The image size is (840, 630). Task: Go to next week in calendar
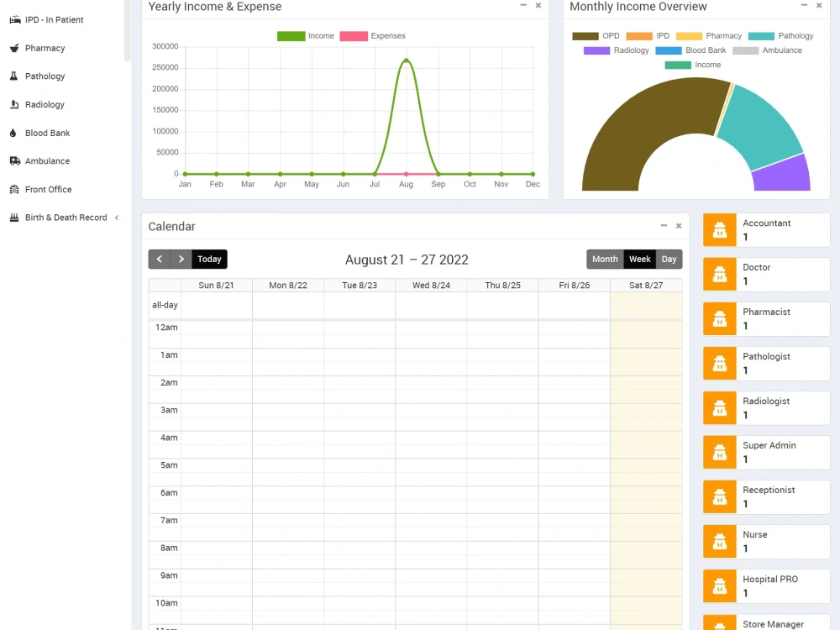pyautogui.click(x=181, y=260)
